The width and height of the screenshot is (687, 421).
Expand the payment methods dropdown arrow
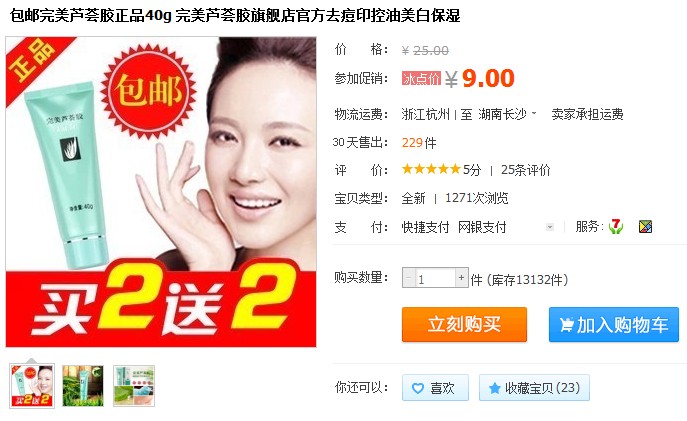[549, 227]
